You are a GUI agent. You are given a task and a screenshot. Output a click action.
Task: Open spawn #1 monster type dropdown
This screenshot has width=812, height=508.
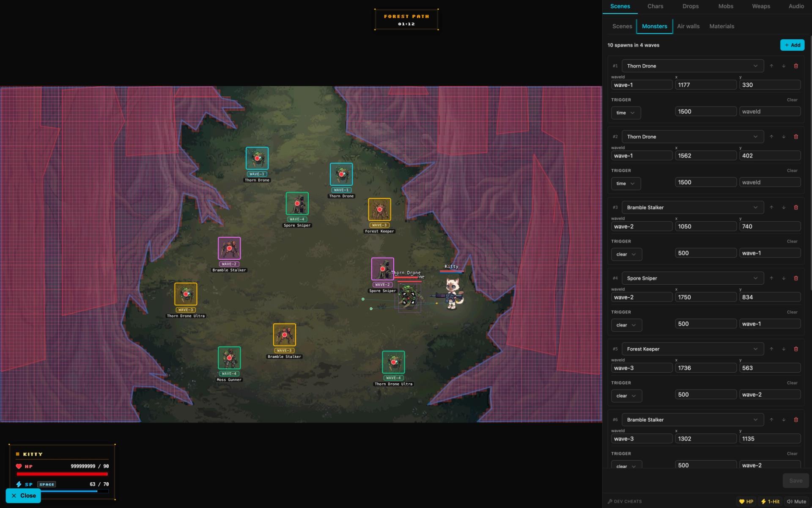point(692,66)
